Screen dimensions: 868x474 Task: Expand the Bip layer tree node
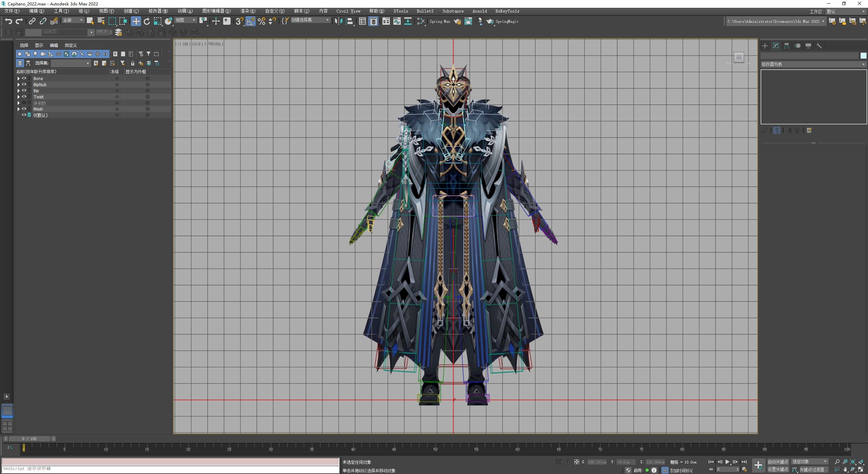pos(18,91)
